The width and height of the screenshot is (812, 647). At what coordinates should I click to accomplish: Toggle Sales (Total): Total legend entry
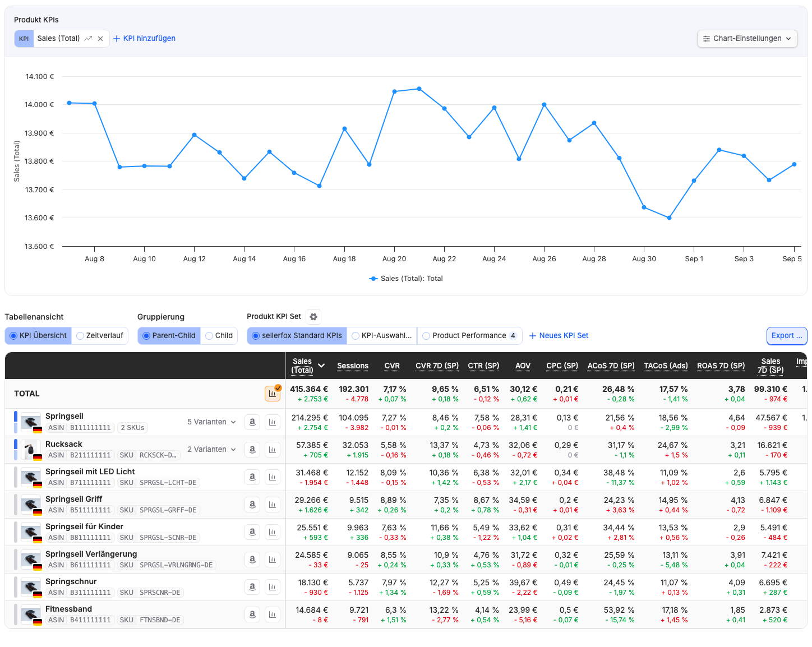(406, 279)
